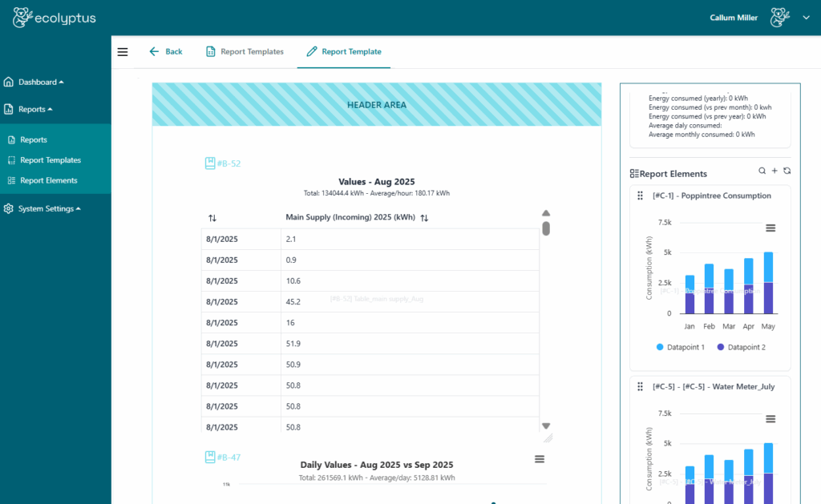The height and width of the screenshot is (504, 821).
Task: Open Reports in the sidebar
Action: point(34,139)
